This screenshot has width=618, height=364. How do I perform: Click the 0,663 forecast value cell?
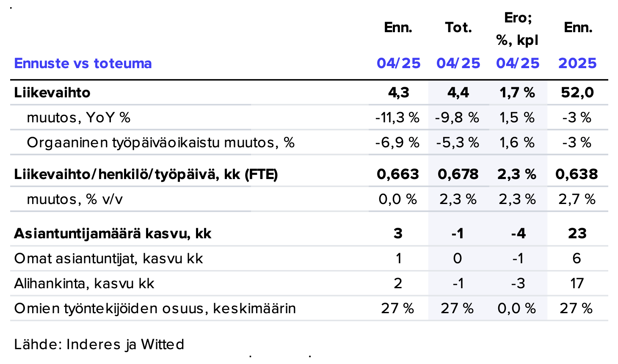398,174
